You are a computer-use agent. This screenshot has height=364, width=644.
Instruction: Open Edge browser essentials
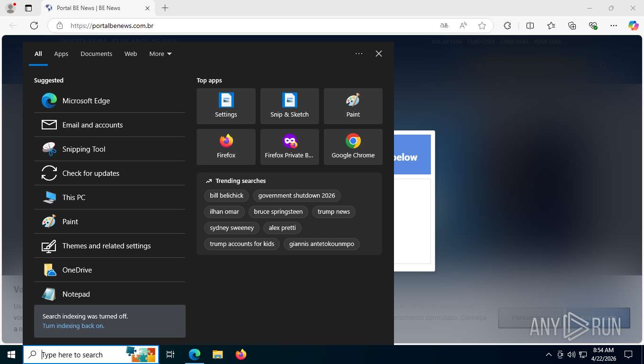593,26
